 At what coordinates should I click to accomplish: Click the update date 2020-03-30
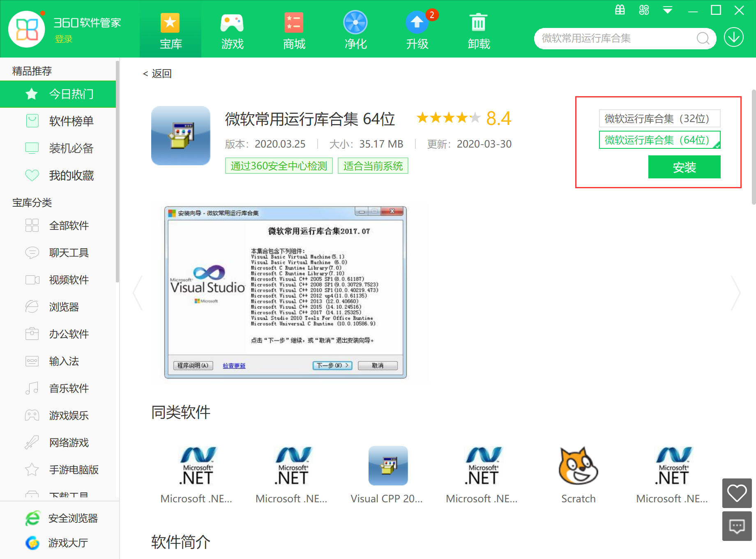tap(484, 144)
